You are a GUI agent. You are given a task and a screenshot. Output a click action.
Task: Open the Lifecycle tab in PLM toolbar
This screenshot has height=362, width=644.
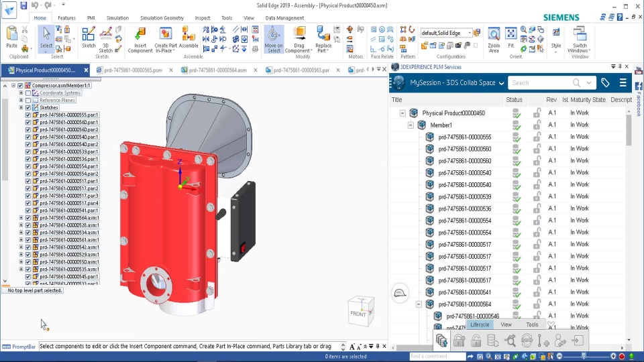click(479, 324)
